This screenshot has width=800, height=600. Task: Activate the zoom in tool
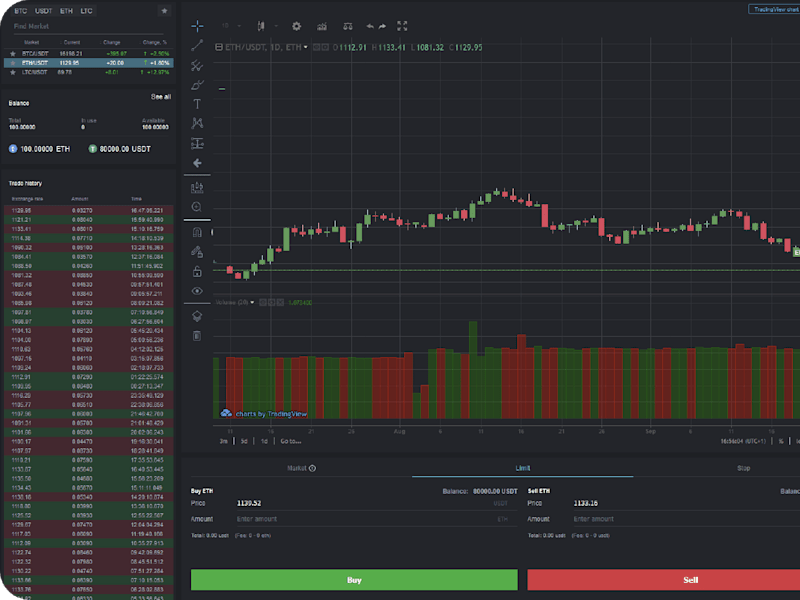coord(197,207)
